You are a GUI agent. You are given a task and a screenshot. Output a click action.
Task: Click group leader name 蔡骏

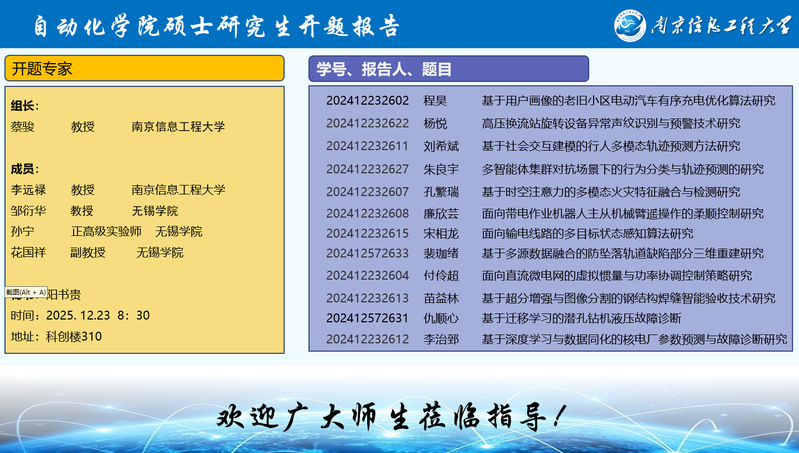[x=22, y=127]
